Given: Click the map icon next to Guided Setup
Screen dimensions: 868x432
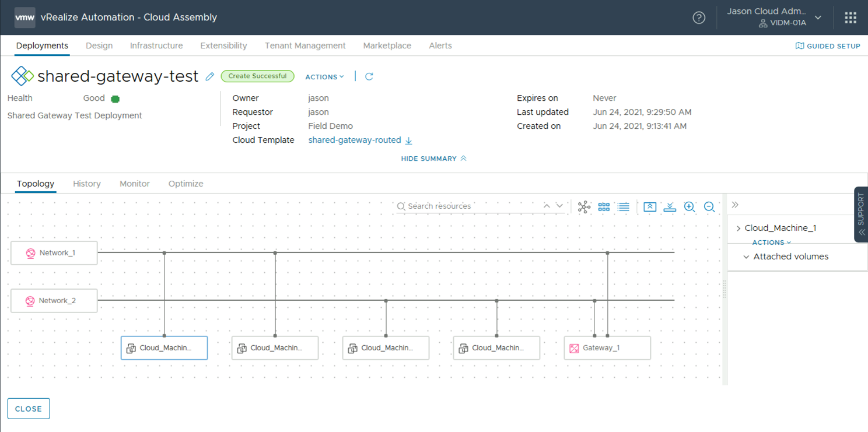Looking at the screenshot, I should (800, 45).
